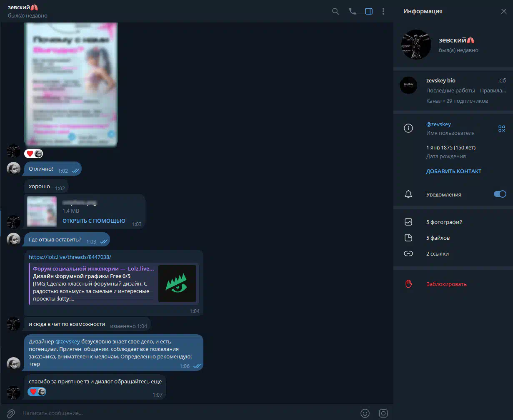The height and width of the screenshot is (420, 513).
Task: Click the хорошо message
Action: (x=46, y=187)
